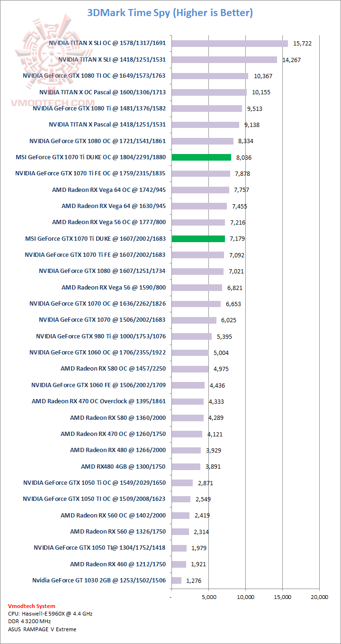The width and height of the screenshot is (341, 644).
Task: Select the AMD Radeon RX Vega 64 OC label
Action: (108, 190)
